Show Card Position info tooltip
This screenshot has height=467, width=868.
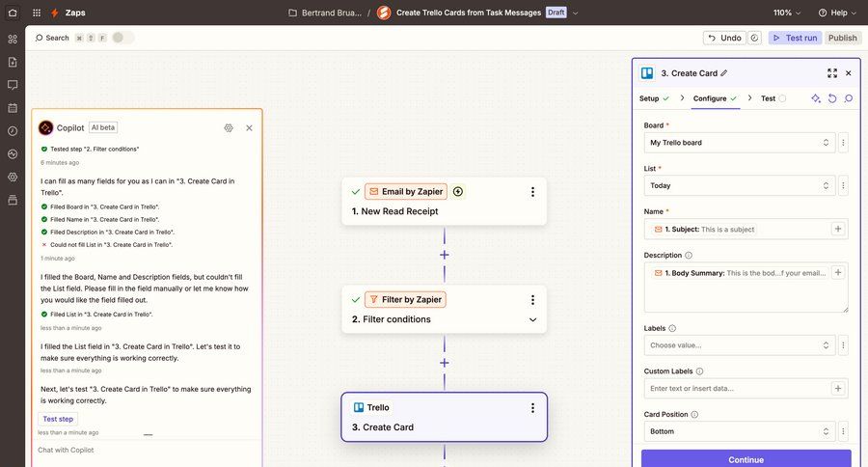pos(694,414)
